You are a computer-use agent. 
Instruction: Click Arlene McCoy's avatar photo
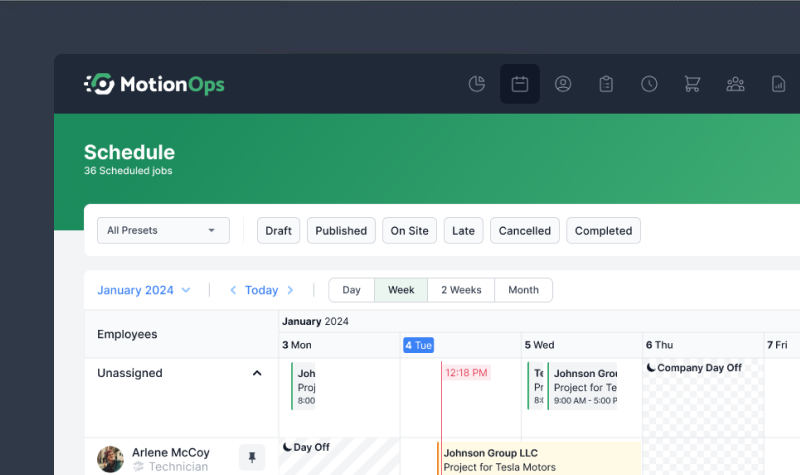(x=110, y=459)
